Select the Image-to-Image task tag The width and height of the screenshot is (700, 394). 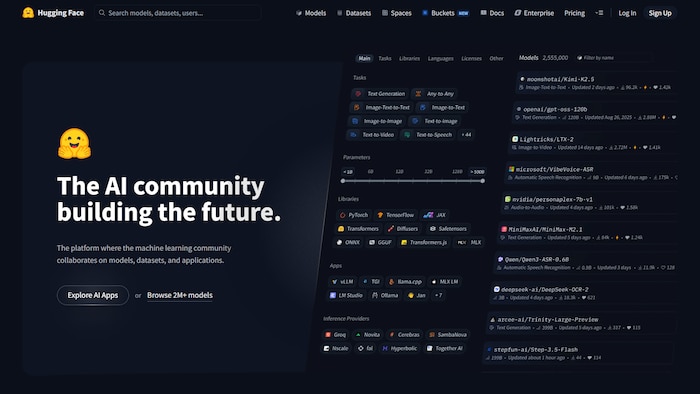coord(377,121)
